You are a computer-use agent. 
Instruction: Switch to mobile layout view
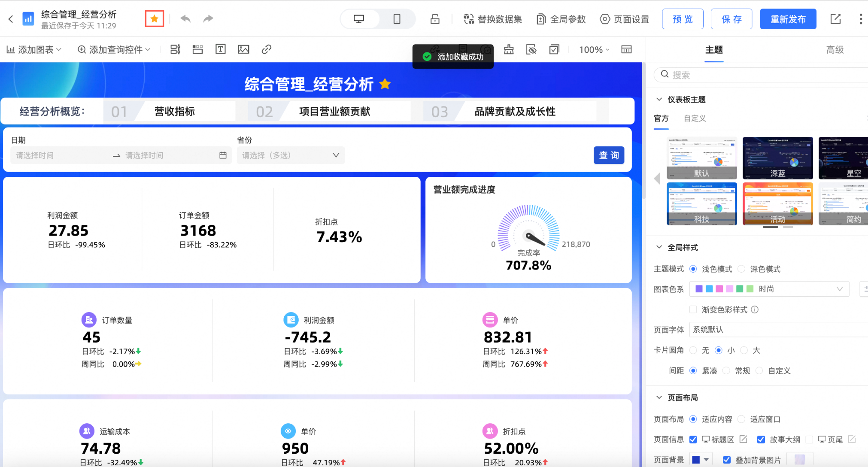(397, 19)
